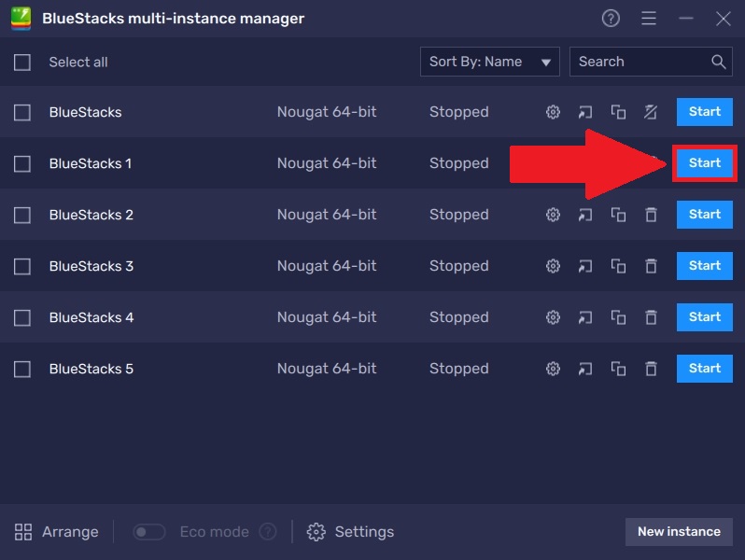Viewport: 745px width, 560px height.
Task: Click Nougat 64-bit text for BlueStacks 2
Action: pyautogui.click(x=327, y=215)
